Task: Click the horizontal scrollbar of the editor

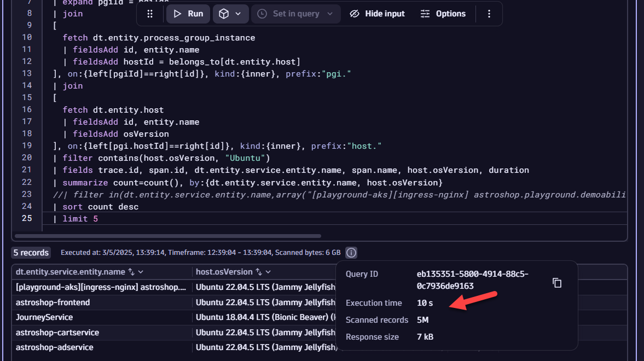Action: pyautogui.click(x=168, y=236)
